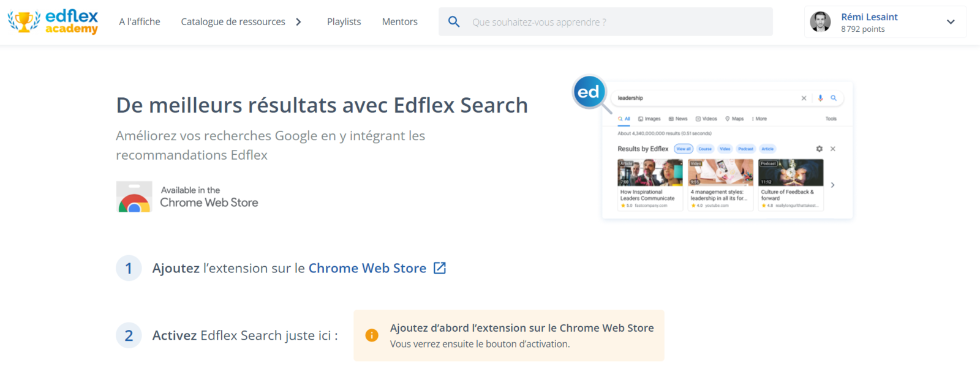Click the preview's settings gear icon
980x377 pixels.
click(x=820, y=149)
